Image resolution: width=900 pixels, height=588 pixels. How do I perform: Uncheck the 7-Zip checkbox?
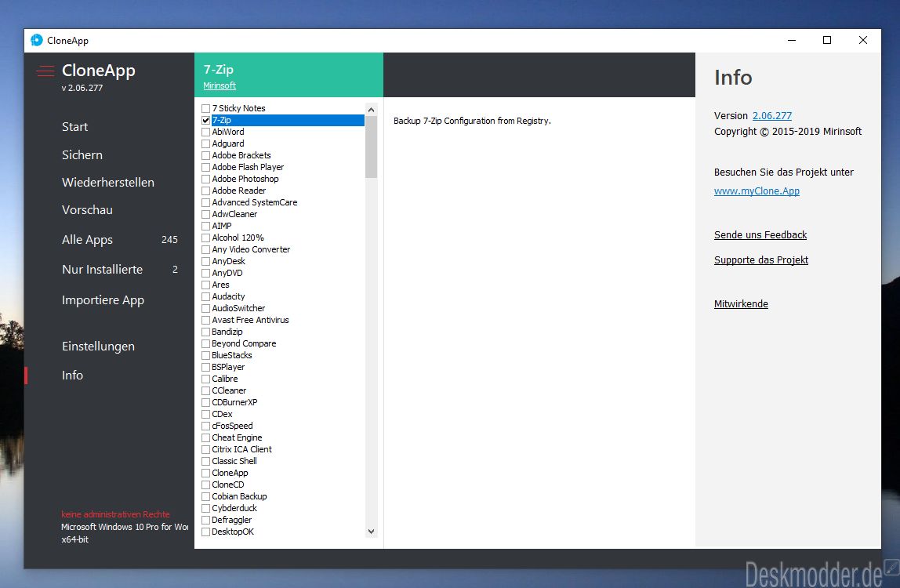(205, 120)
